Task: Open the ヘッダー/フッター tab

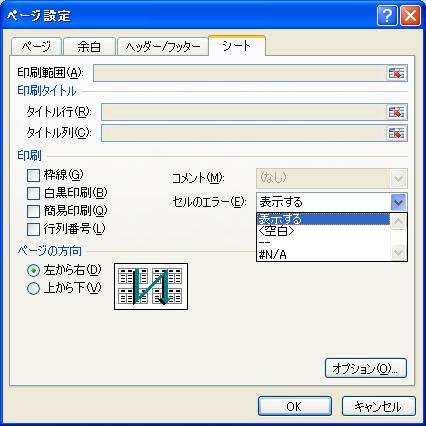Action: point(163,46)
